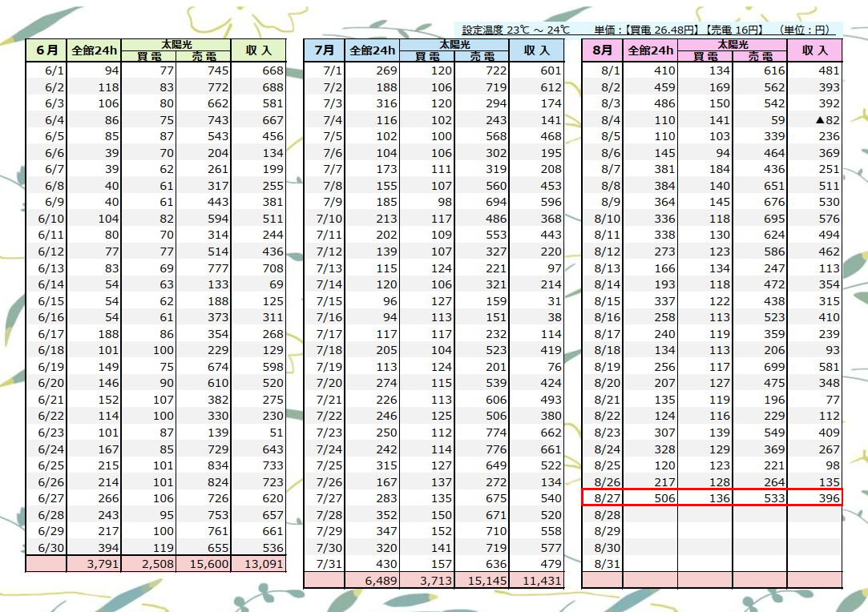Image resolution: width=868 pixels, height=612 pixels.
Task: Click 収入 value 581 in row 8/19
Action: [x=815, y=367]
